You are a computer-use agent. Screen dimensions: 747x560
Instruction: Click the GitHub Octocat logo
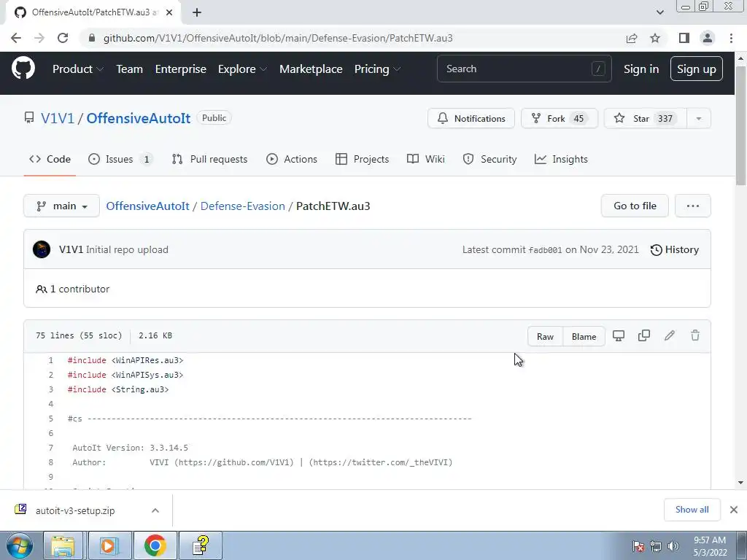click(x=23, y=69)
